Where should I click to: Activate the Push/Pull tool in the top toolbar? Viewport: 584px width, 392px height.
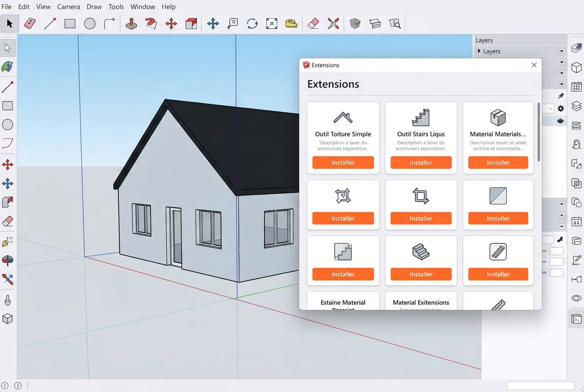click(131, 24)
